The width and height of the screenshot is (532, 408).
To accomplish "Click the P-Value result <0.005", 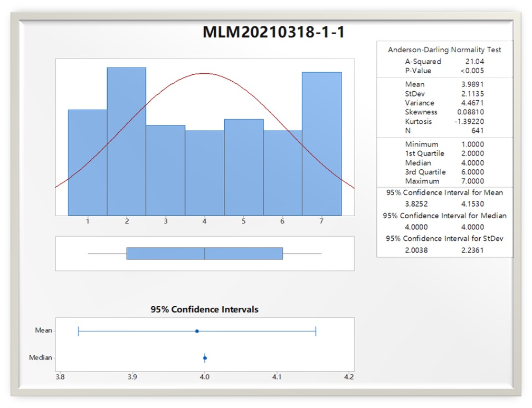I will (x=471, y=71).
